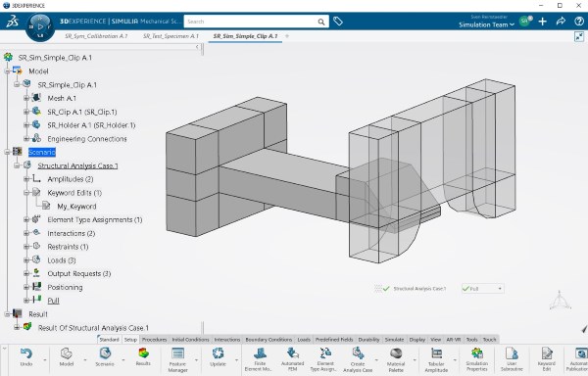
Task: Click the search magnifier icon
Action: [x=321, y=22]
